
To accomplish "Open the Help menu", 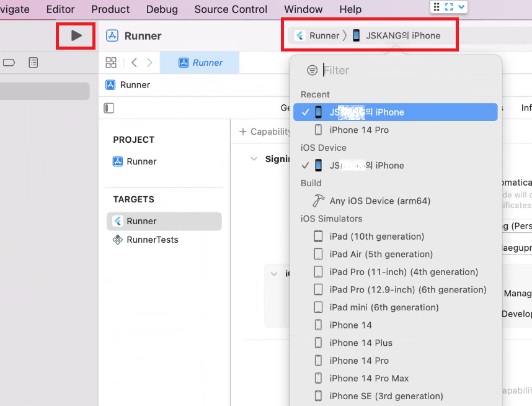I will [350, 9].
